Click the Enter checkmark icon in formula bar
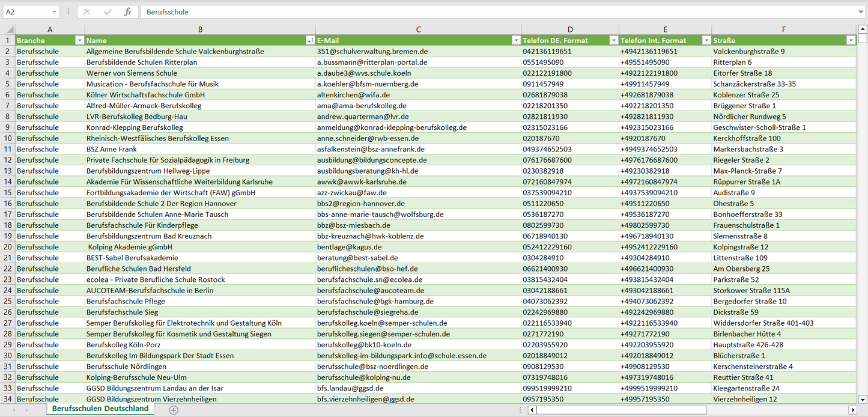This screenshot has width=868, height=417. point(108,12)
